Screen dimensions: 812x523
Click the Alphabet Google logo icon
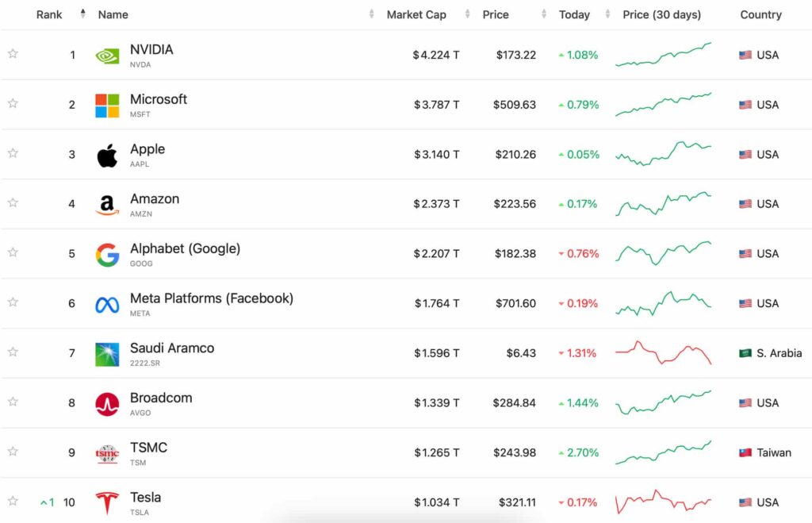[x=107, y=254]
